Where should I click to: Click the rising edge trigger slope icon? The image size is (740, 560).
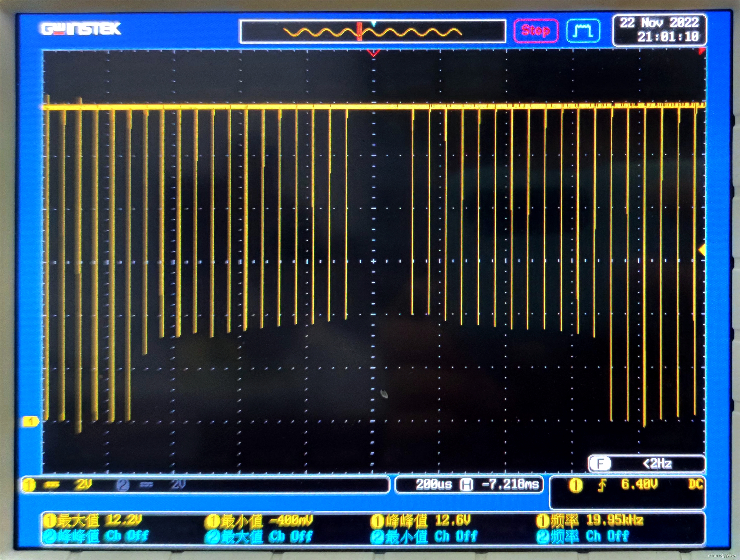pos(602,485)
